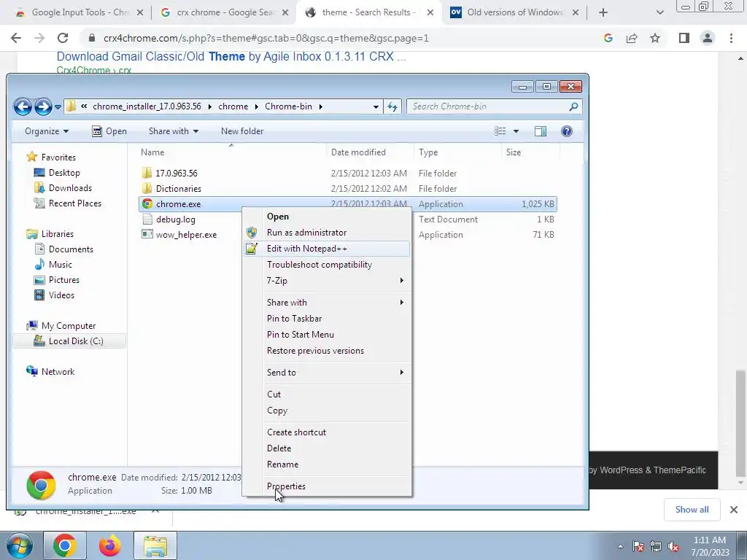Click Show all downloads button
Image resolution: width=747 pixels, height=560 pixels.
692,510
